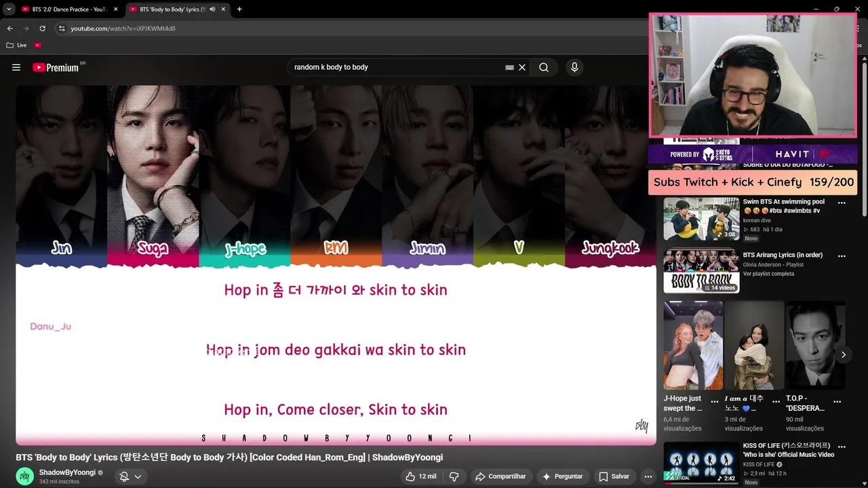Save the video with Salvar
The height and width of the screenshot is (488, 868).
tap(614, 476)
